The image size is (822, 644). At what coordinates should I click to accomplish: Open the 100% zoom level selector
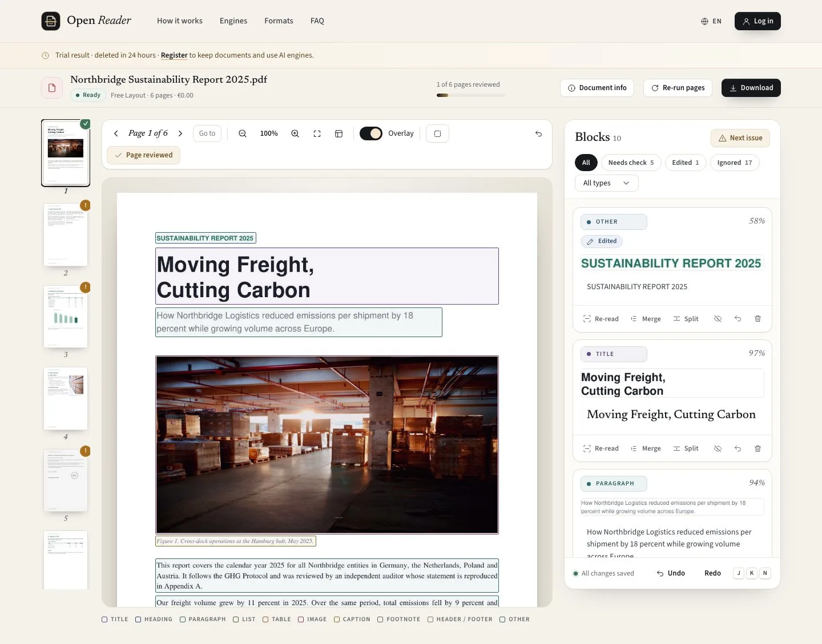(x=269, y=133)
